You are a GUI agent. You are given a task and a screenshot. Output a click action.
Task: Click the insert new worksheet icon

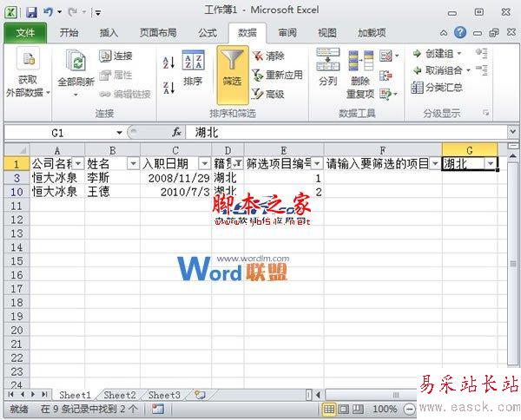pyautogui.click(x=200, y=395)
